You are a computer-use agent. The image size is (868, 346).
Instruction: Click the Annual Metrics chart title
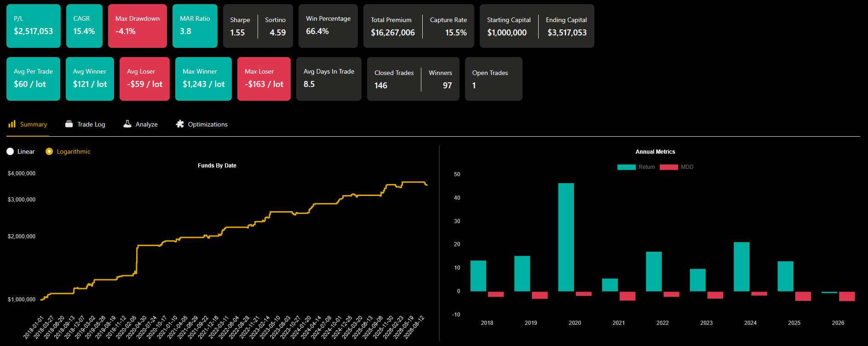click(655, 152)
